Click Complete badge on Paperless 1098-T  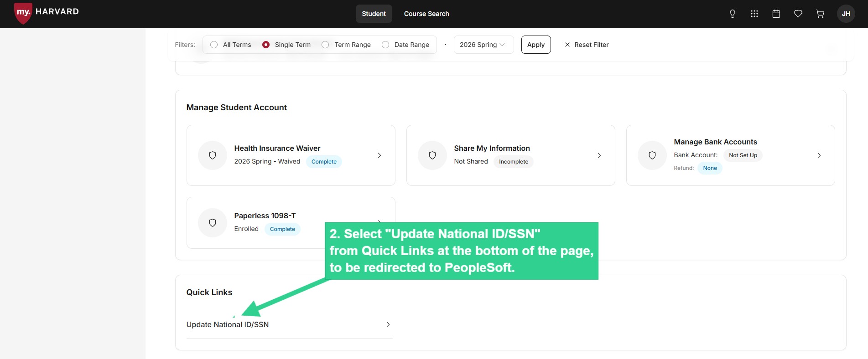282,229
